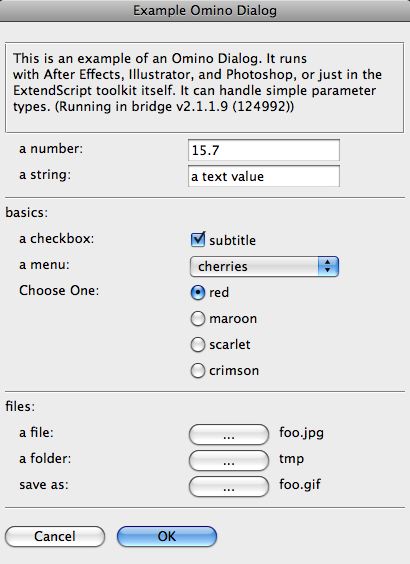Click the blue dropdown arrows stepper
Image resolution: width=410 pixels, height=564 pixels.
[x=328, y=267]
